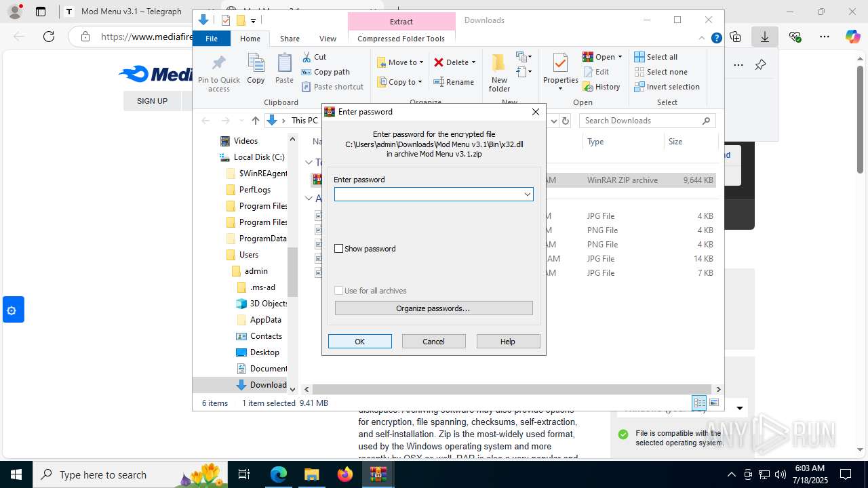Image resolution: width=868 pixels, height=488 pixels.
Task: Click the Rename ribbon button
Action: click(x=454, y=82)
